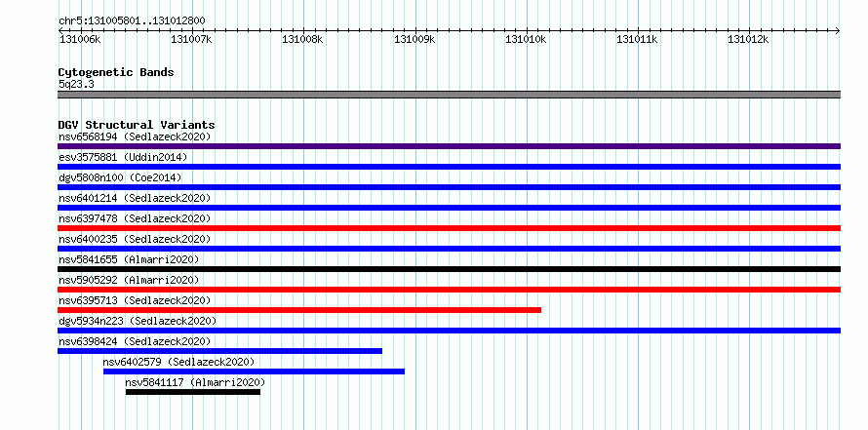
Task: Click the nsv5841117 (Almarri2020) label
Action: [x=195, y=382]
